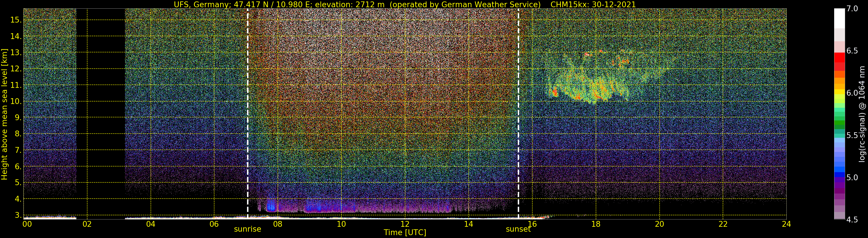
Task: Click the Height above mean sea level label
Action: [x=4, y=114]
